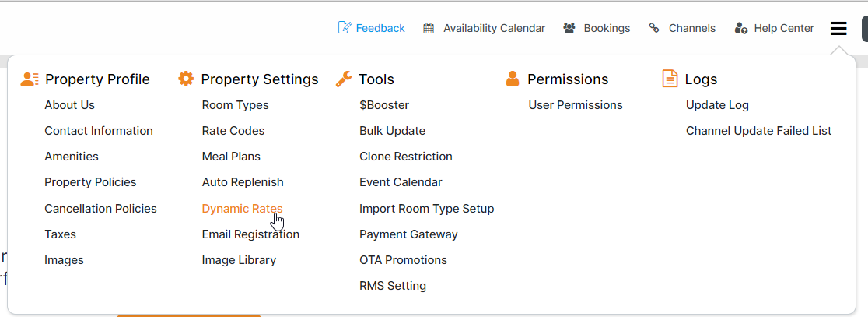Click the Channels link icon
Viewport: 868px width, 317px height.
[654, 28]
